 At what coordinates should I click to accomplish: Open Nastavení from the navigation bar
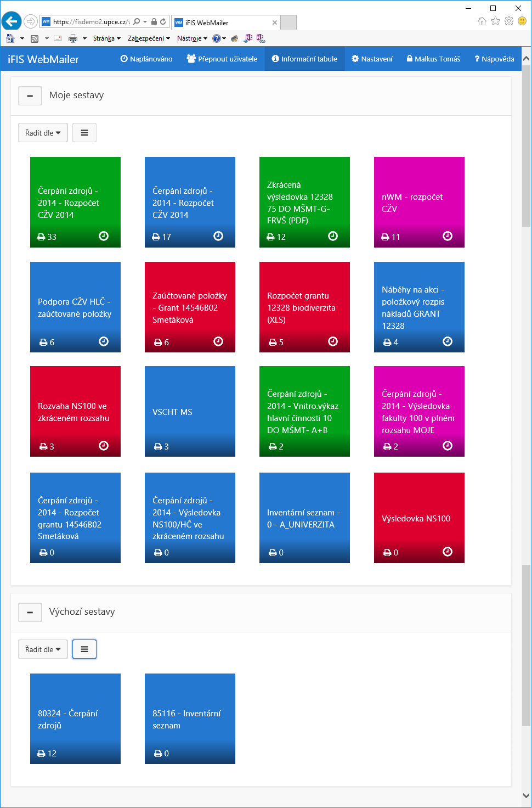click(x=372, y=59)
